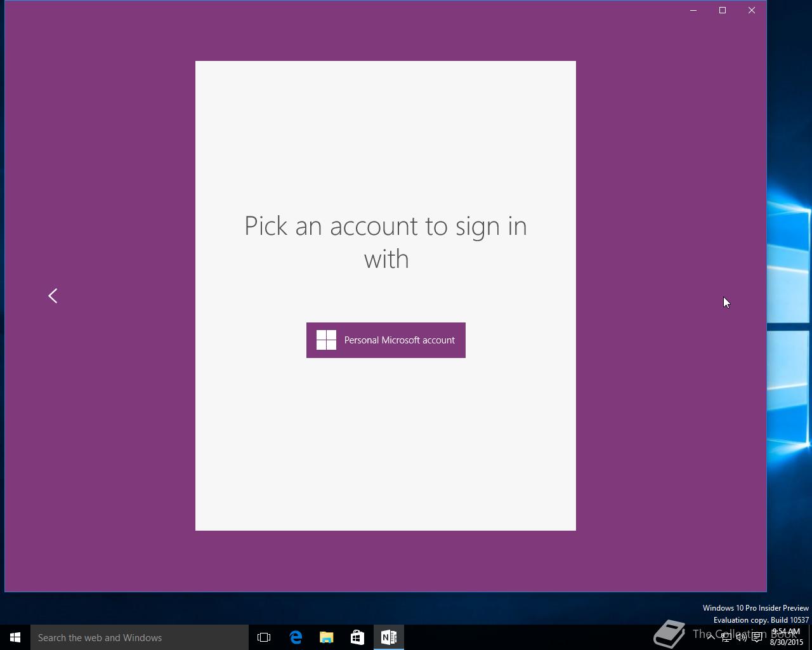Open File Explorer from the taskbar
The image size is (812, 650).
point(327,637)
